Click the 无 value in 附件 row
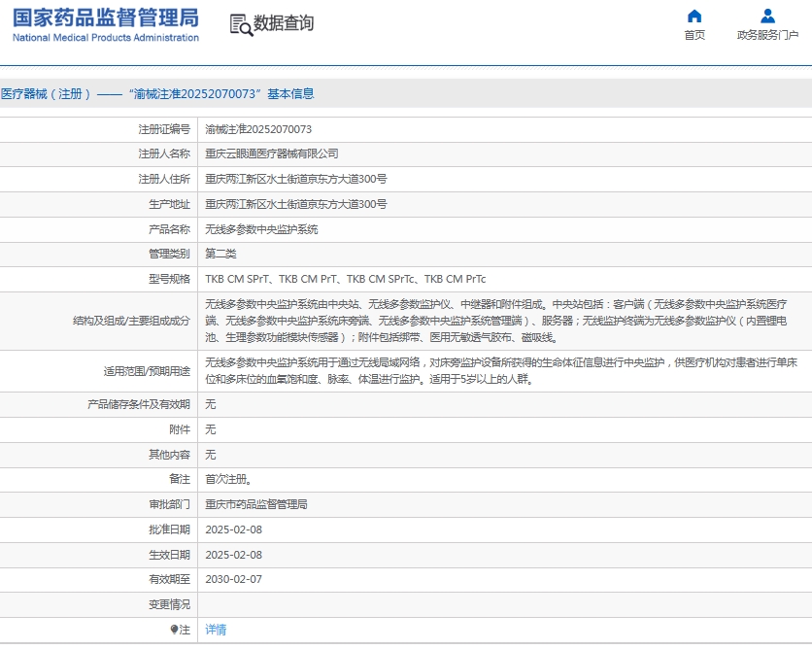This screenshot has width=812, height=649. point(210,429)
